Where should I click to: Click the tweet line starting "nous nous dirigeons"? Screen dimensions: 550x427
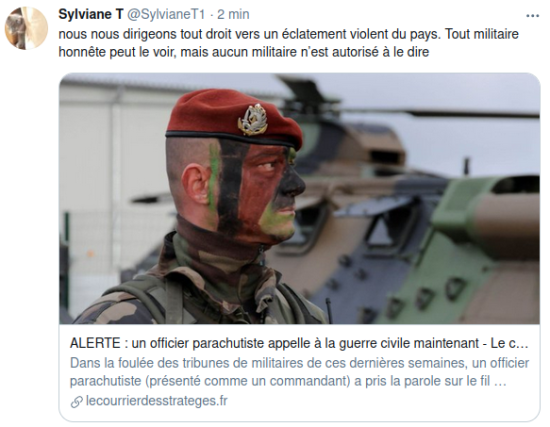point(288,34)
